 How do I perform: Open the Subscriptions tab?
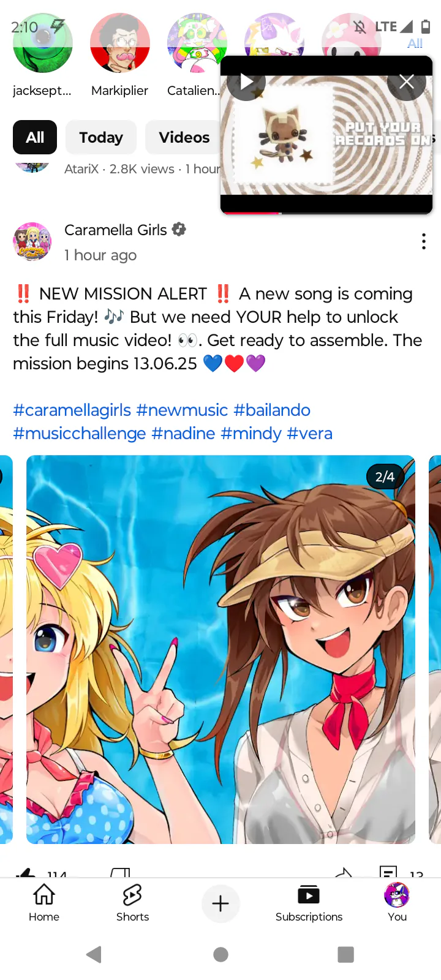309,903
